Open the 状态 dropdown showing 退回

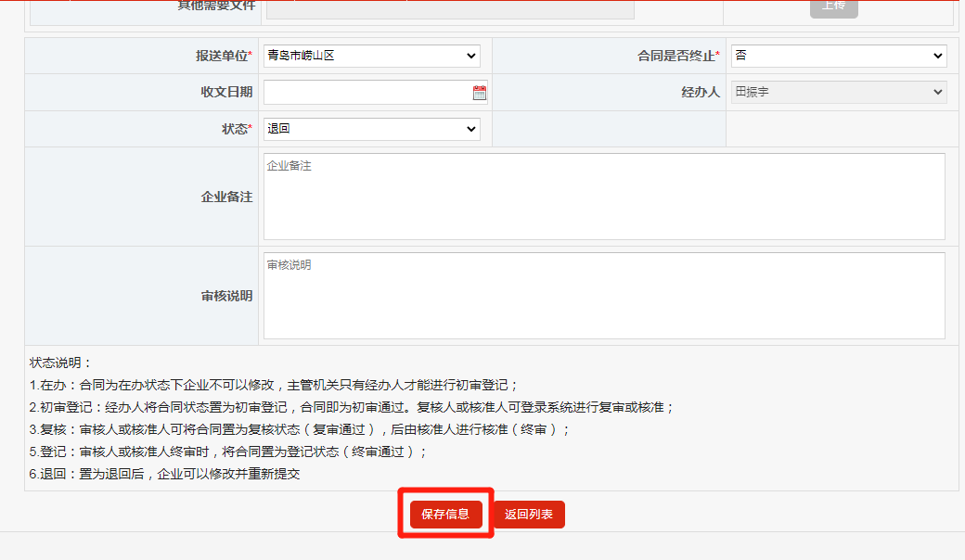372,129
